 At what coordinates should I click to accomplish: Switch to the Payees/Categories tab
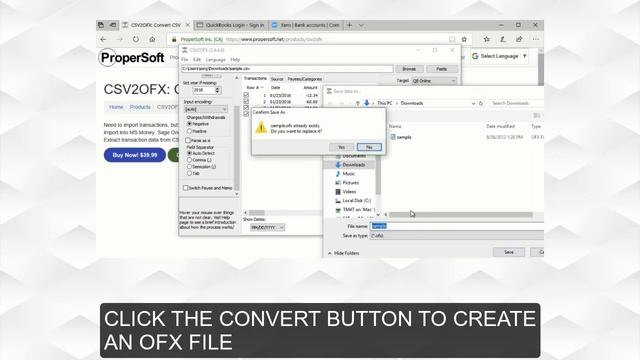[304, 79]
